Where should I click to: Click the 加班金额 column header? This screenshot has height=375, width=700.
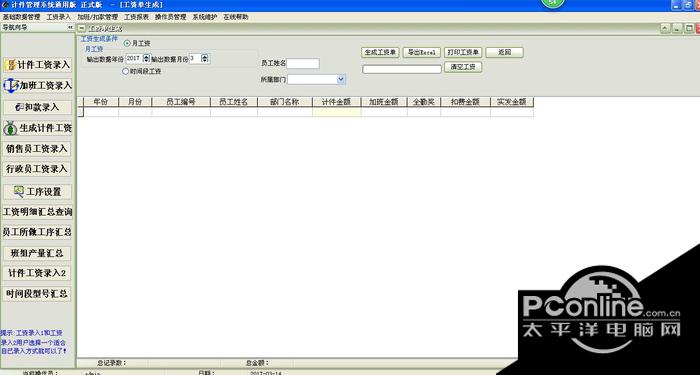click(384, 102)
